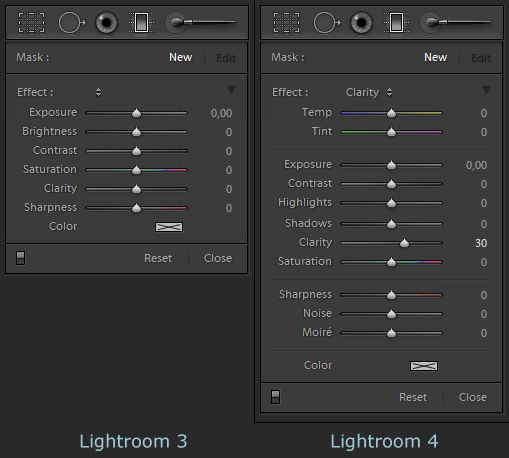Click Clarity value 30 in Lightroom 4
Image resolution: width=509 pixels, height=458 pixels.
[x=481, y=243]
